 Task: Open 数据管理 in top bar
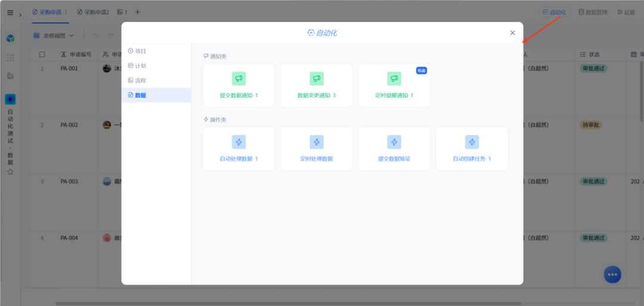tap(593, 13)
